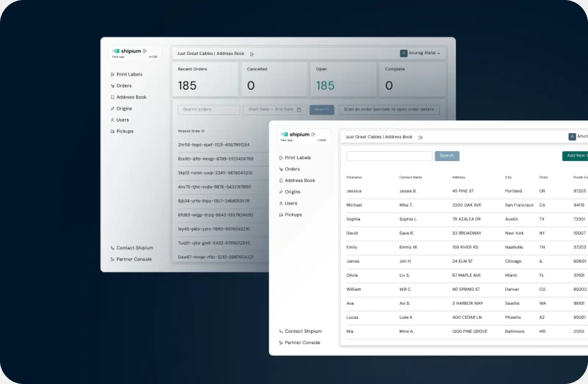This screenshot has width=588, height=384.
Task: Open the Start Date – End Date picker
Action: (x=275, y=110)
